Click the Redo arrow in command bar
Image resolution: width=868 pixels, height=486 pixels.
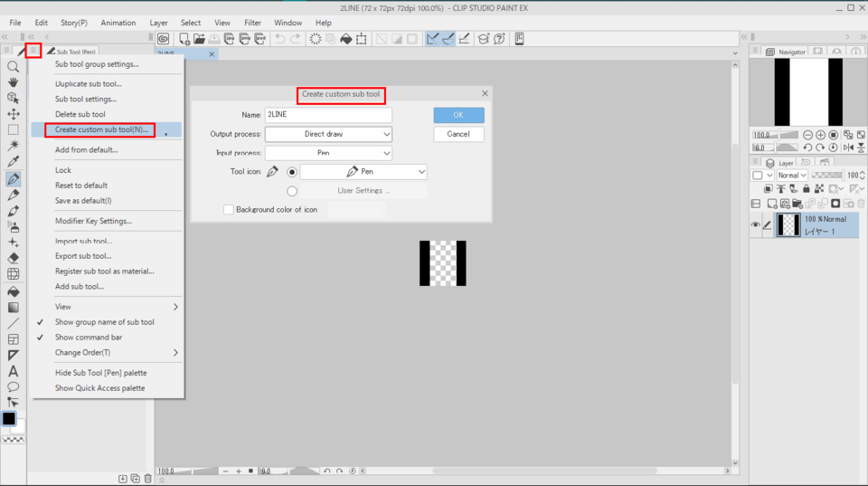296,39
